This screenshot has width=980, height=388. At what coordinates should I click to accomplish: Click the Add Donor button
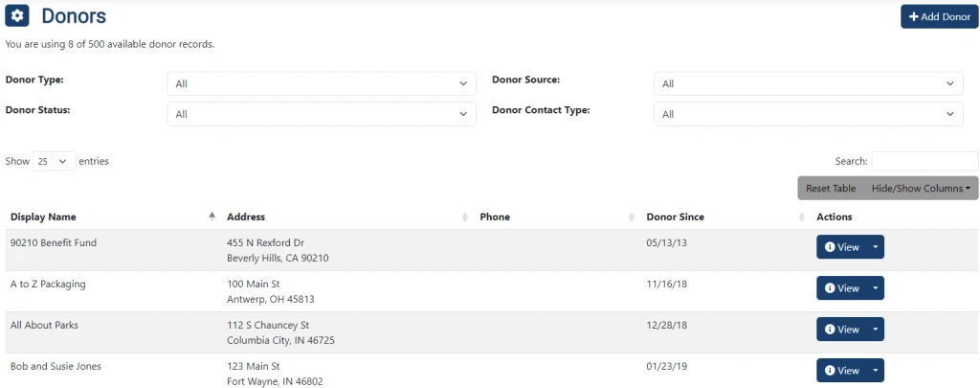point(939,16)
